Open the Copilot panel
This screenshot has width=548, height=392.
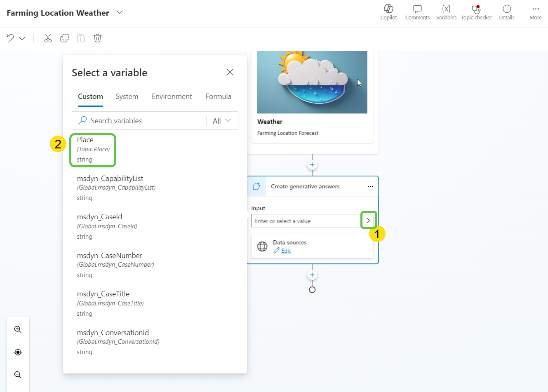388,12
